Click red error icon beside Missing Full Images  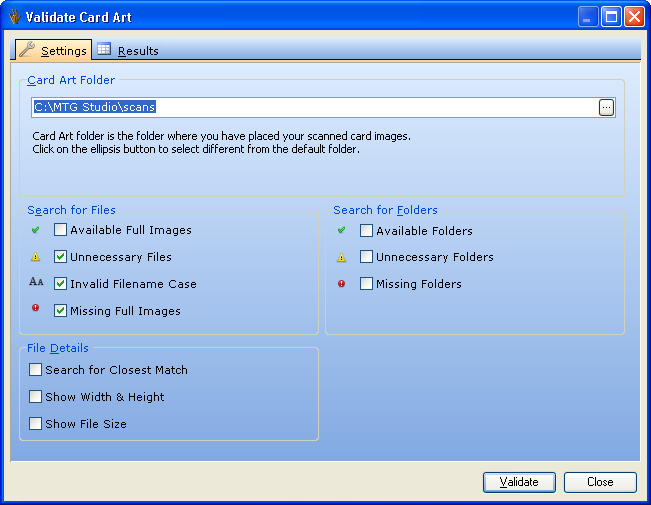click(x=35, y=308)
